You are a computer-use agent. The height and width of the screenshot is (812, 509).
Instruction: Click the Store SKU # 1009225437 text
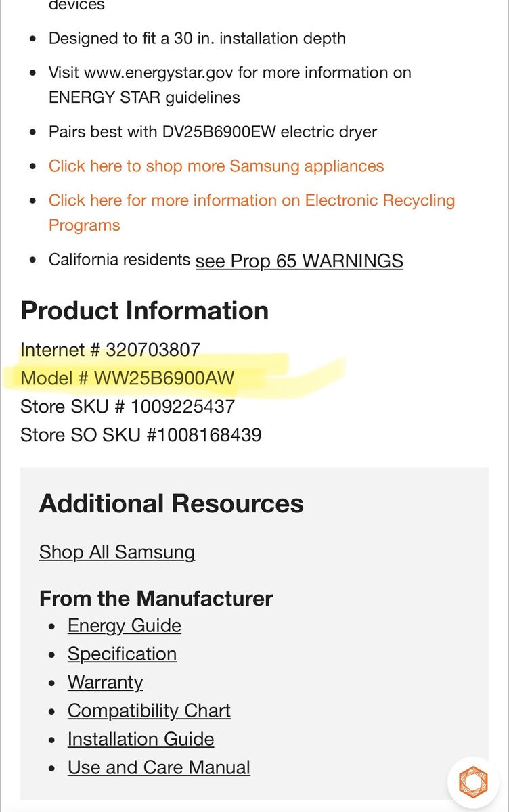pyautogui.click(x=127, y=406)
